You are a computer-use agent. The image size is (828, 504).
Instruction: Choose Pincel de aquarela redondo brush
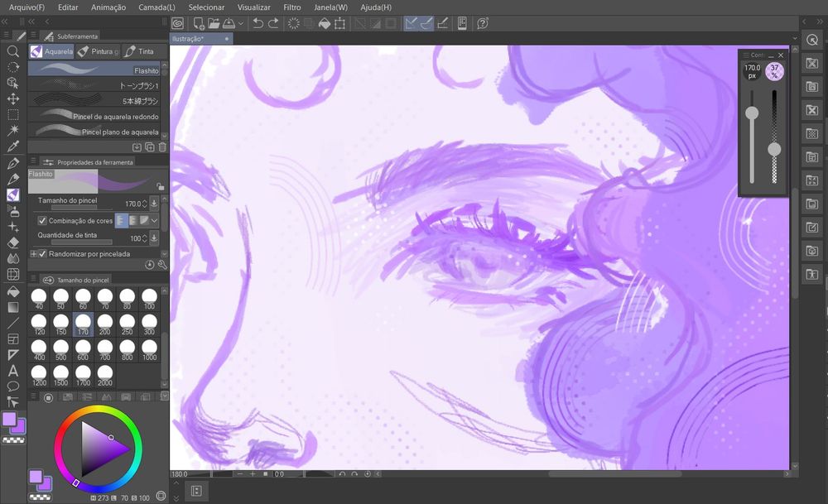pos(95,116)
